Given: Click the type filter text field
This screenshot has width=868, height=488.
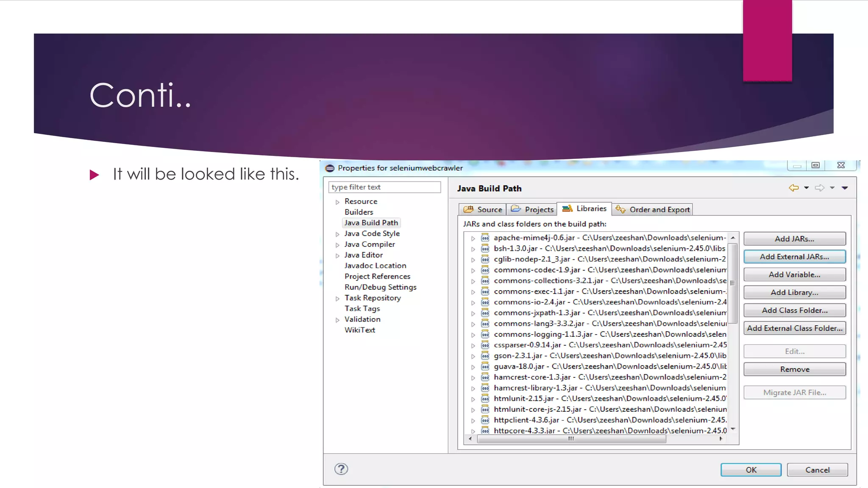Looking at the screenshot, I should tap(384, 187).
